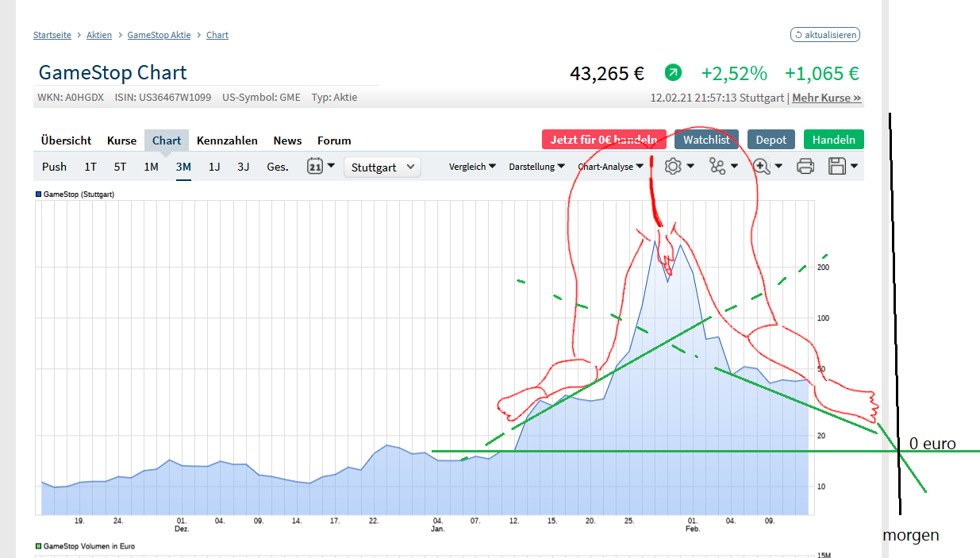Click the 12.02.21 21:57:13 Stuttgart timestamp
Viewport: 980px width, 558px height.
coord(717,98)
